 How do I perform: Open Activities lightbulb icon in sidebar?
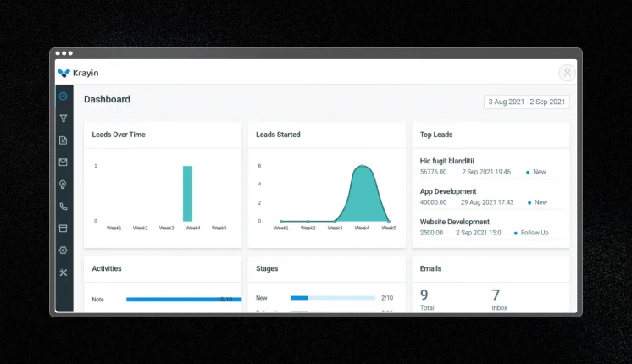[63, 185]
